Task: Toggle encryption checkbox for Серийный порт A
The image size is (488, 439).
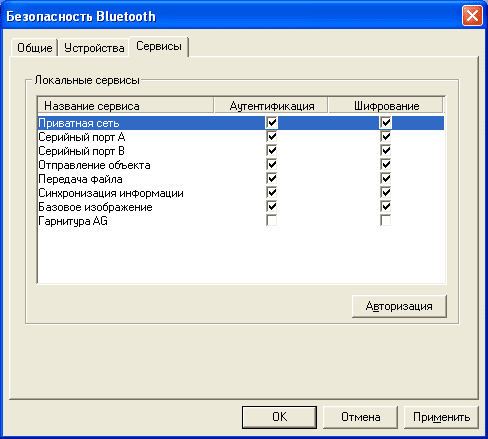Action: (386, 137)
